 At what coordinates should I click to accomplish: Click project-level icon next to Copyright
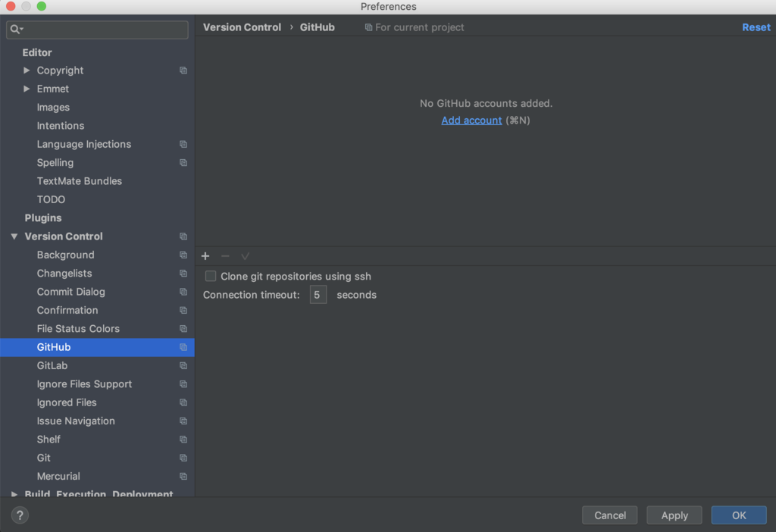click(x=183, y=70)
